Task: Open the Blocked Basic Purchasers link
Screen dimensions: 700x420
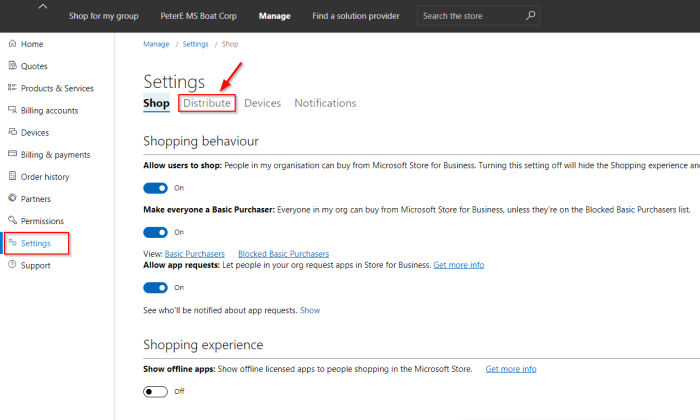Action: pos(283,254)
